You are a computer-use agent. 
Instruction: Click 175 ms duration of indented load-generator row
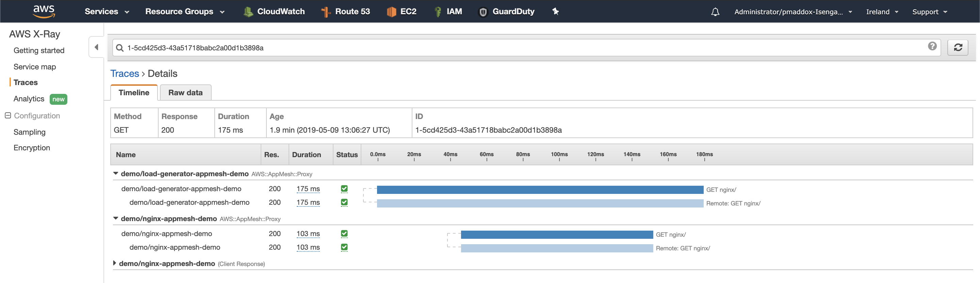308,202
